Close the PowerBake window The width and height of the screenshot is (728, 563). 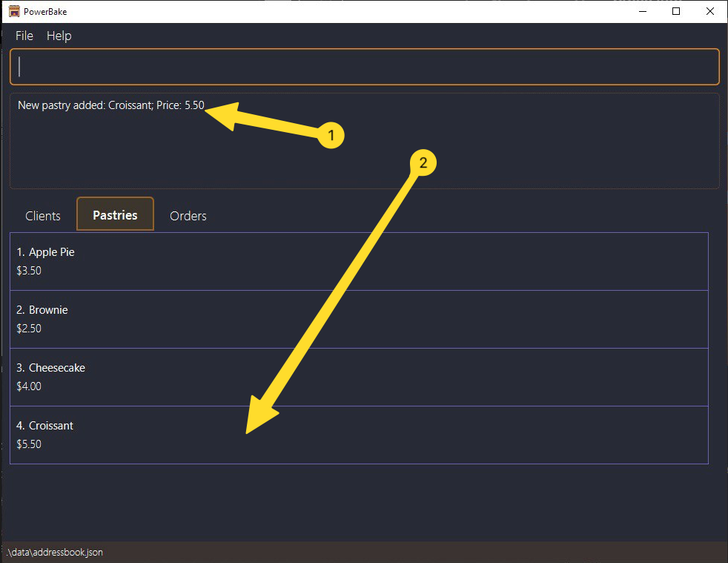coord(710,11)
